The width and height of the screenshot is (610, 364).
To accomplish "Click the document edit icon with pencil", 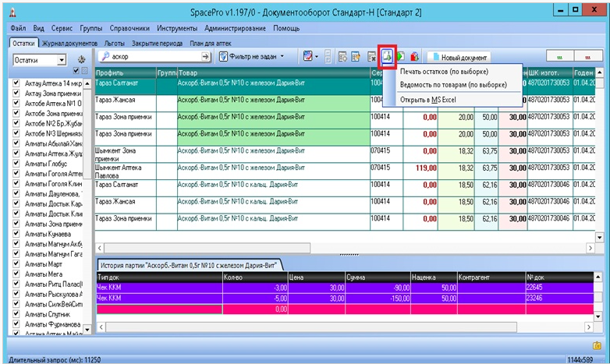I will [356, 57].
